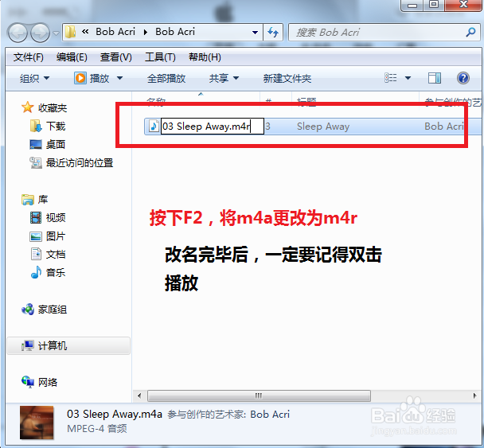The height and width of the screenshot is (448, 484).
Task: Click the orange play icon beside 播放
Action: pyautogui.click(x=80, y=78)
